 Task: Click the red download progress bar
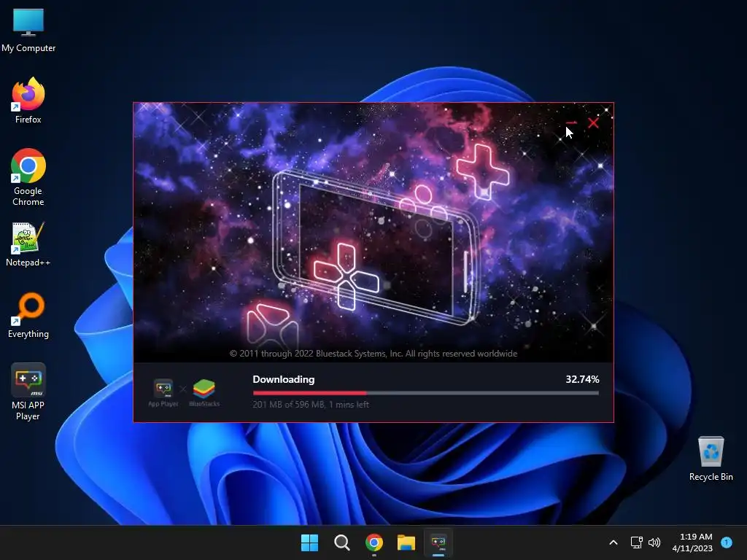(x=425, y=393)
